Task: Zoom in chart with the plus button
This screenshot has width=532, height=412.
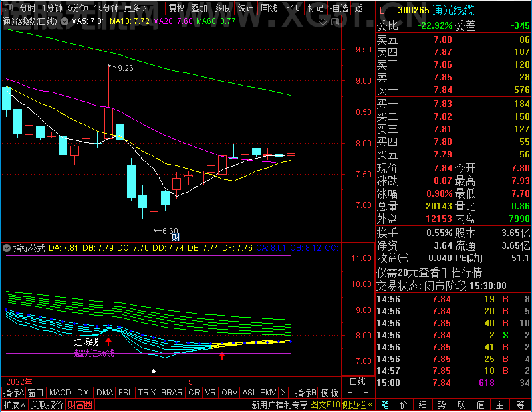Action: point(350,393)
